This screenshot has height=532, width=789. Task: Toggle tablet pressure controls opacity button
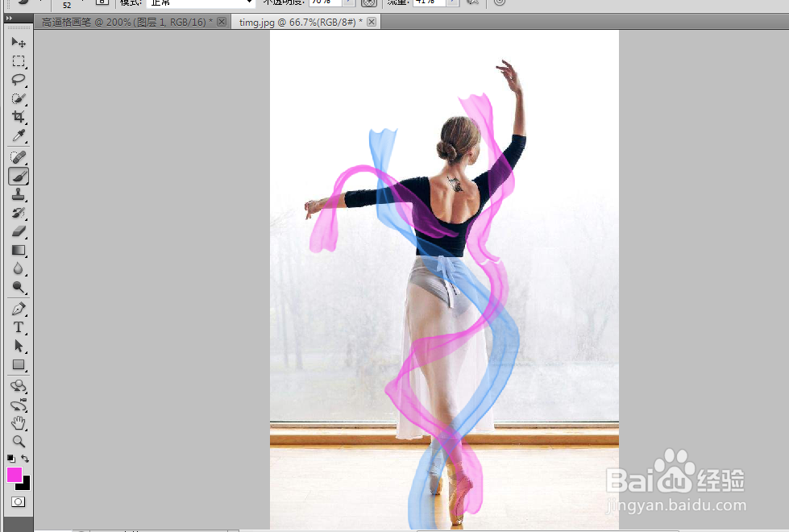pyautogui.click(x=369, y=2)
